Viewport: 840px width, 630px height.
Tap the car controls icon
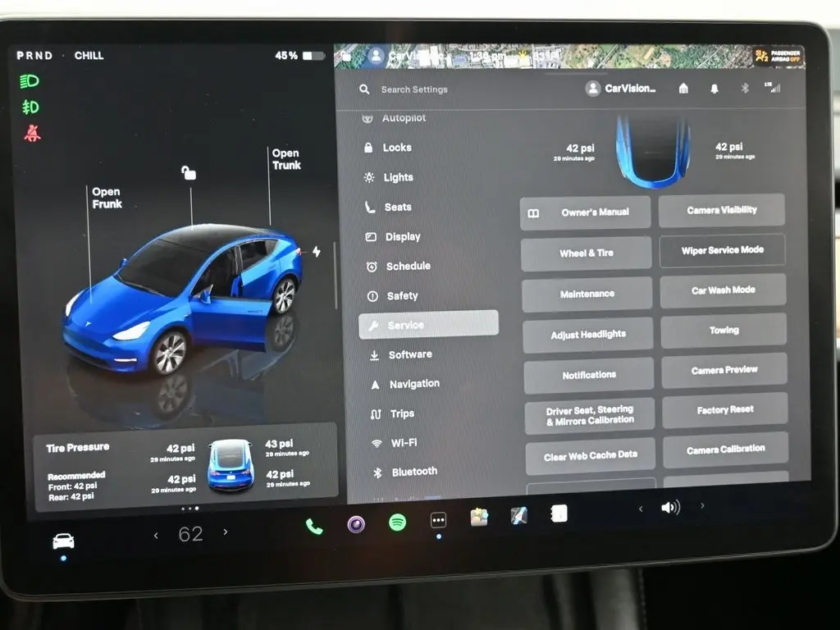point(63,541)
